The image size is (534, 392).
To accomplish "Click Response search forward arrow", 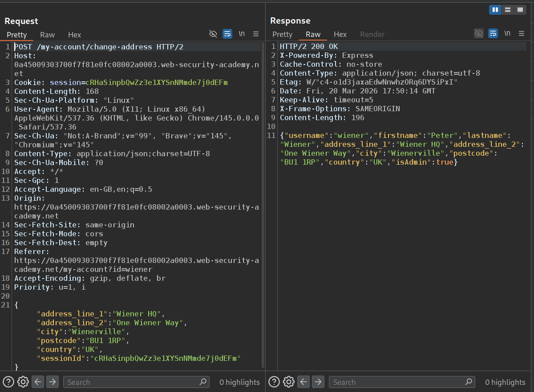I will point(318,382).
